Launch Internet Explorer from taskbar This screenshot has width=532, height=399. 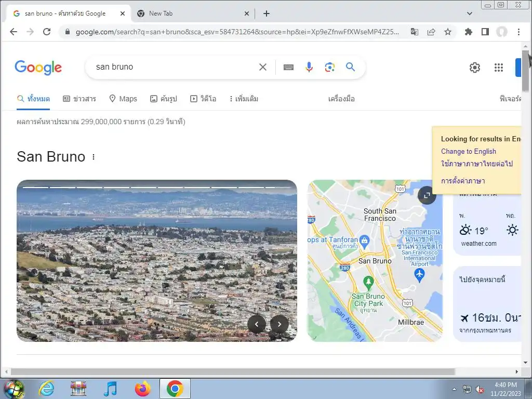[46, 389]
